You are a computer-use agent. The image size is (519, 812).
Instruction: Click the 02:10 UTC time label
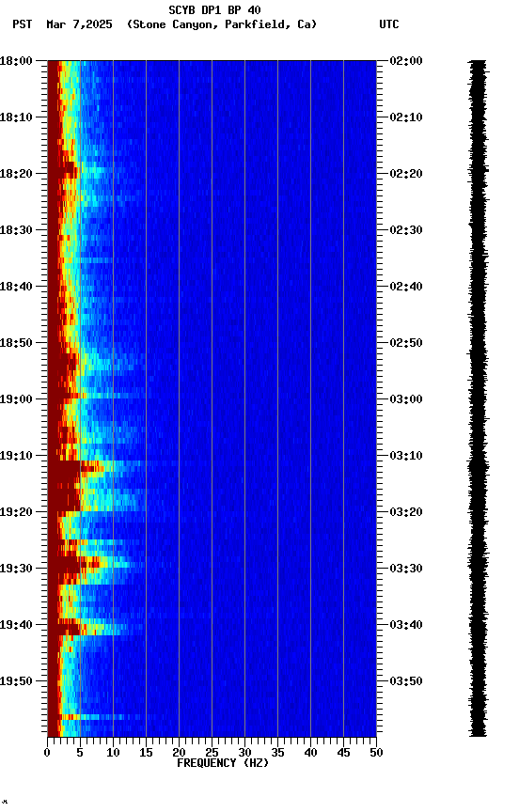[x=406, y=117]
